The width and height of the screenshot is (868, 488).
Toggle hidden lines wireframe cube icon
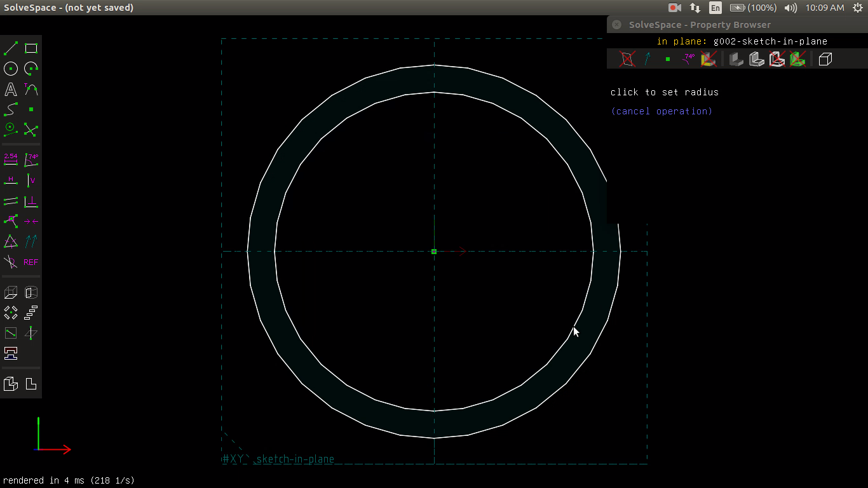pyautogui.click(x=825, y=59)
